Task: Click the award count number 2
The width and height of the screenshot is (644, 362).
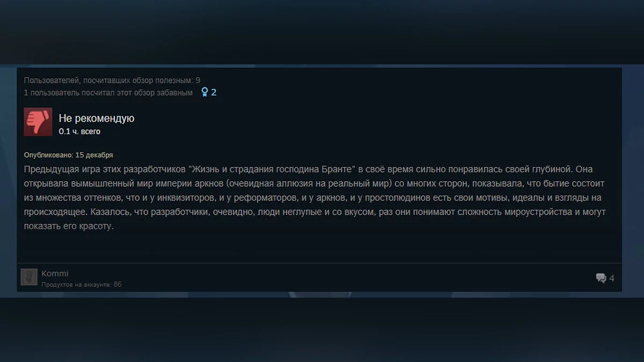Action: click(x=214, y=92)
